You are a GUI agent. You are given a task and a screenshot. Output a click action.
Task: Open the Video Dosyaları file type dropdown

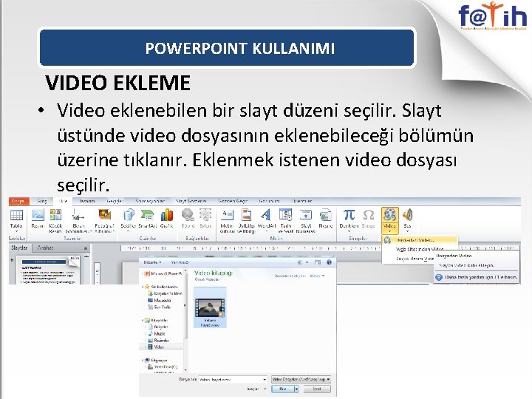point(301,379)
